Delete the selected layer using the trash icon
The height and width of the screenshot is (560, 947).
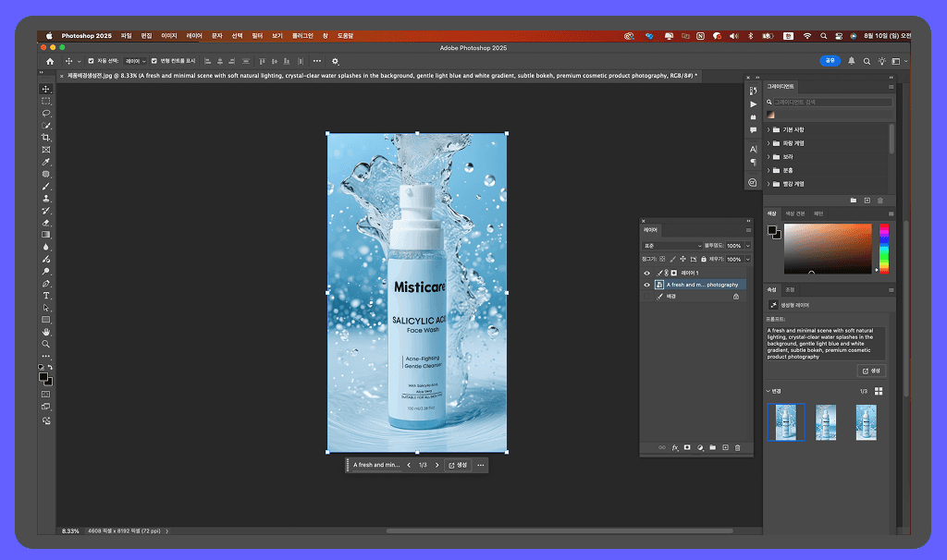click(737, 448)
